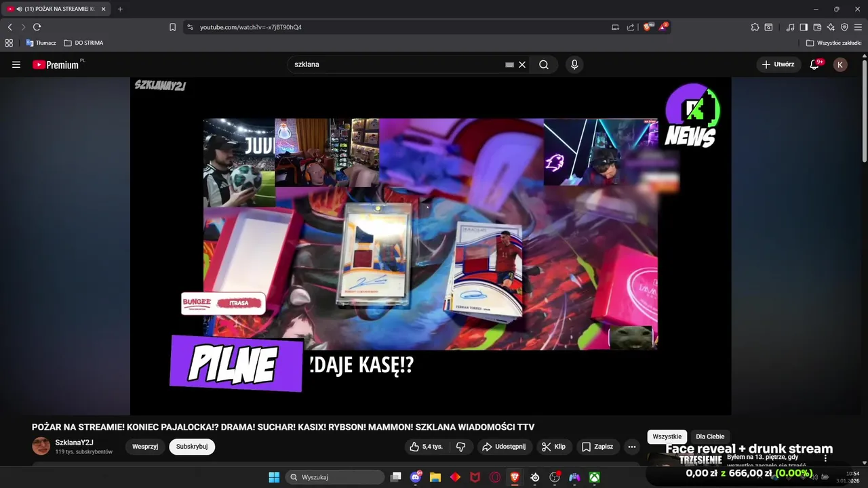Open the Trzęsienie recommended video thumbnail
The image size is (868, 488).
pos(685,460)
